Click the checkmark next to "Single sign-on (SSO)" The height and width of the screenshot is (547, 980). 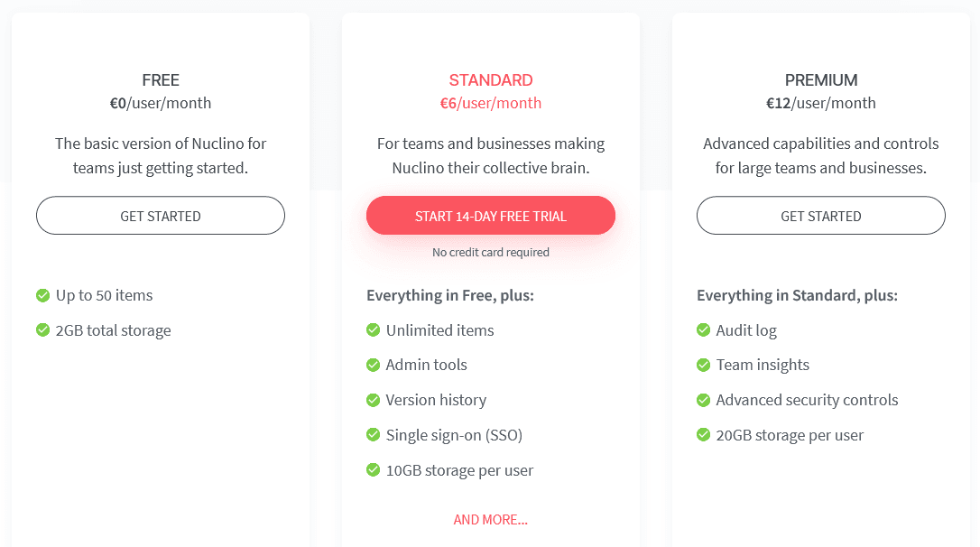[373, 435]
